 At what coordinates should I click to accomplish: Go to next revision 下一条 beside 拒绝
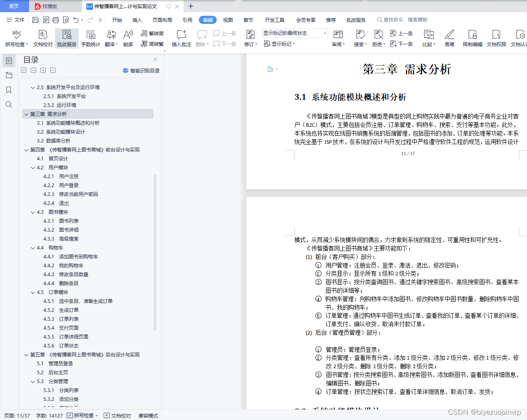401,44
